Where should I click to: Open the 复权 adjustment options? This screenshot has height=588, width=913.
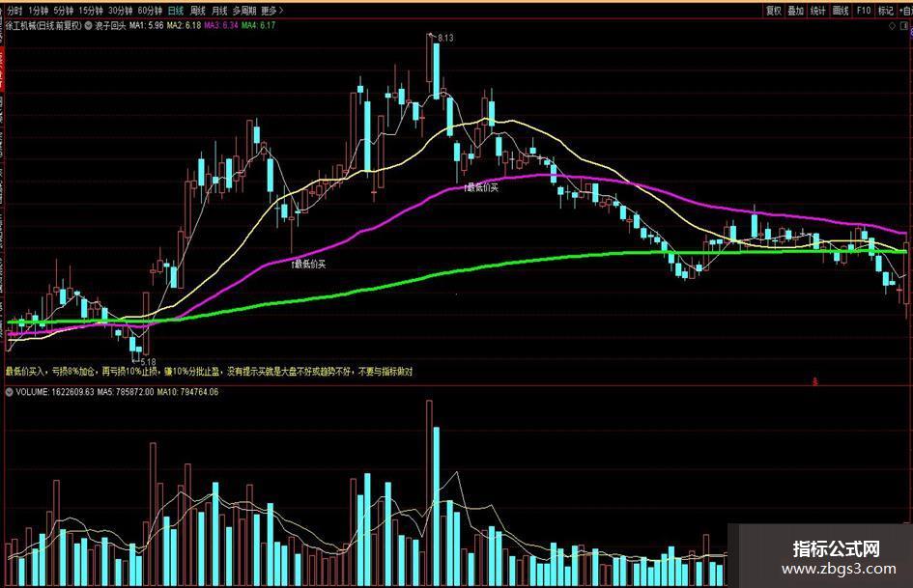773,11
